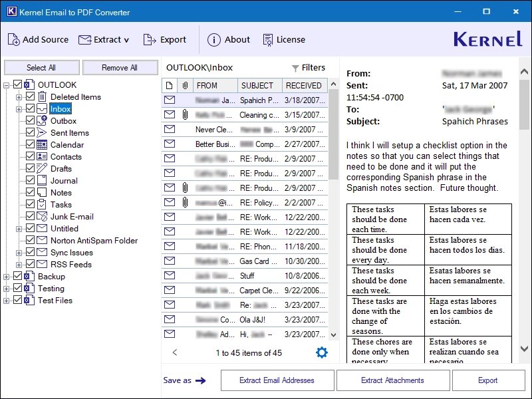The image size is (532, 399).
Task: Click the Junk E-mail icon
Action: (42, 216)
